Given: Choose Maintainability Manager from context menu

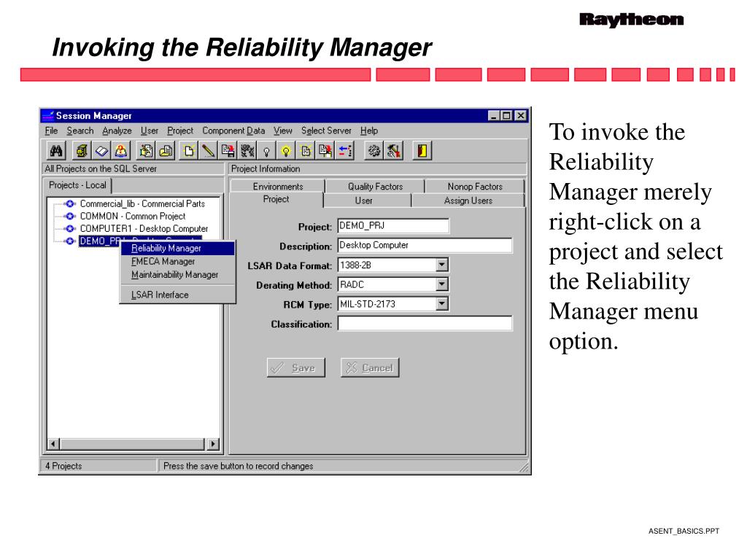Looking at the screenshot, I should [x=178, y=275].
